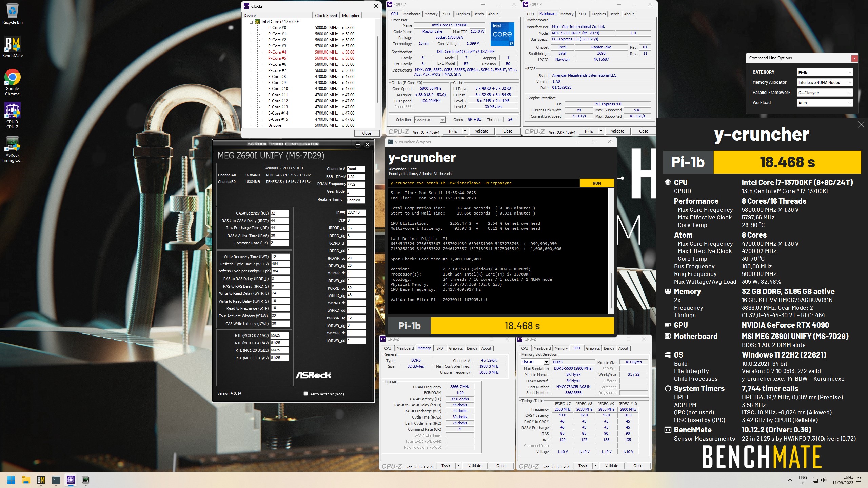Open the BenchMate desktop icon
The image size is (868, 488).
click(x=12, y=47)
